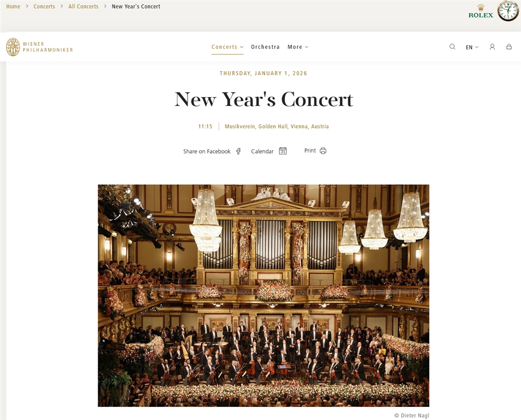
Task: Open the search magnifier icon
Action: tap(452, 47)
